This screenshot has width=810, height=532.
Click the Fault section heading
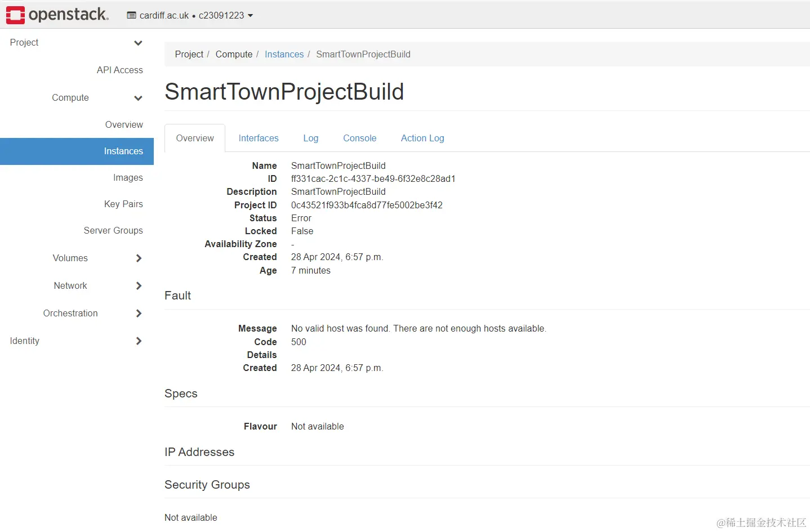click(x=177, y=296)
